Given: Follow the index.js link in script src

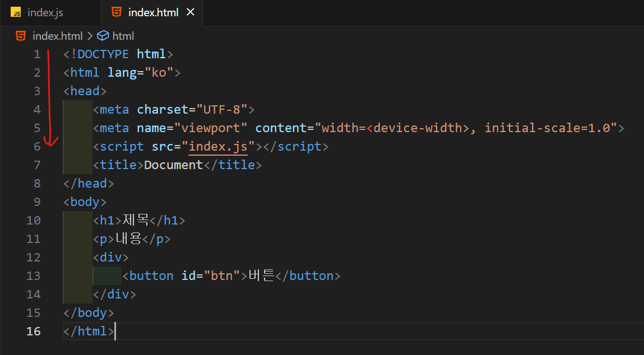Looking at the screenshot, I should [x=218, y=147].
